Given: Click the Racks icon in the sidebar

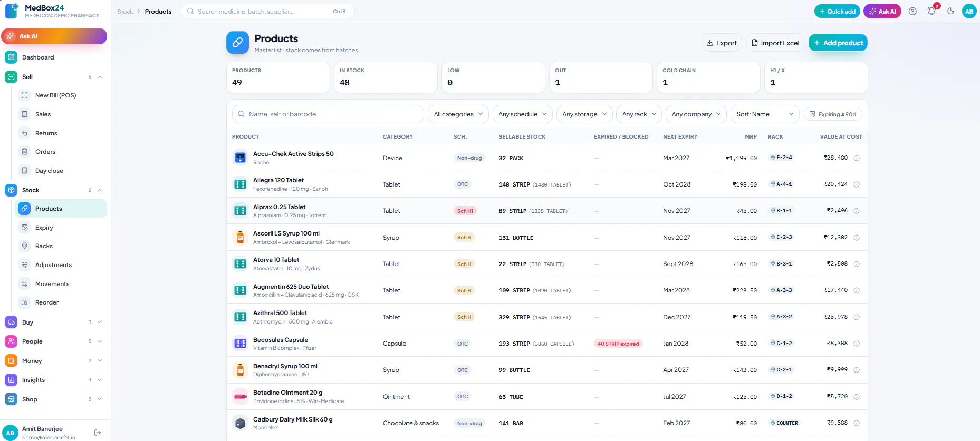Looking at the screenshot, I should 24,246.
